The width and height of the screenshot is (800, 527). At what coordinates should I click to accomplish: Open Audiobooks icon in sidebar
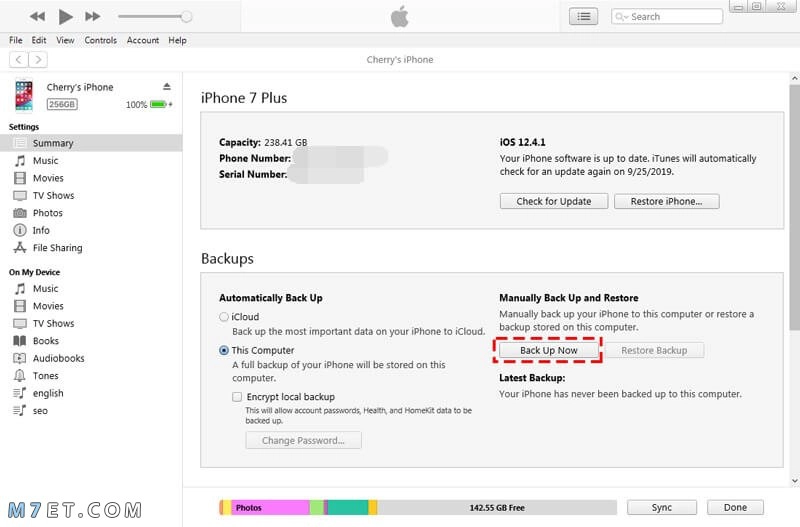coord(20,358)
